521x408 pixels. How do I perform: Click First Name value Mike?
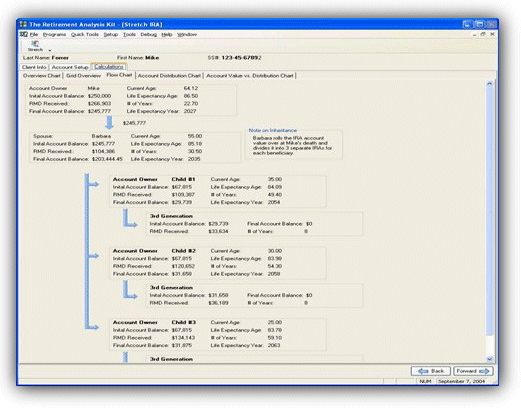(x=152, y=58)
